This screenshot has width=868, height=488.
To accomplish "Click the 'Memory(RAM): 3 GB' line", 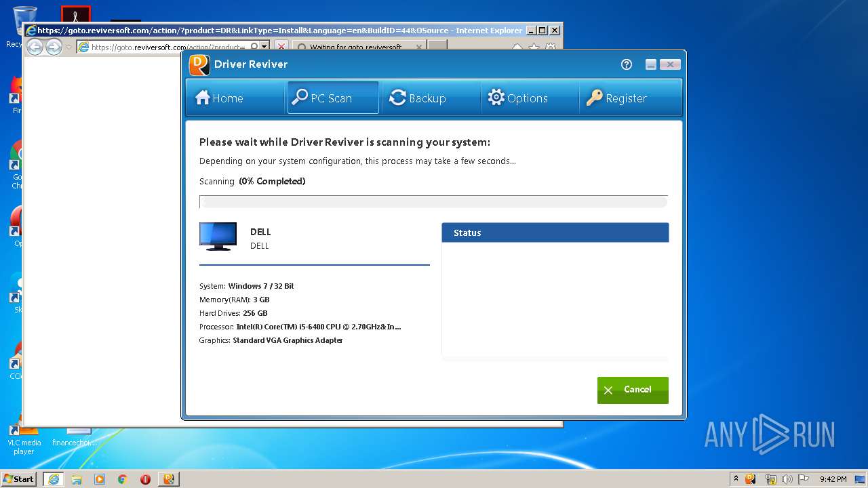I will point(235,300).
